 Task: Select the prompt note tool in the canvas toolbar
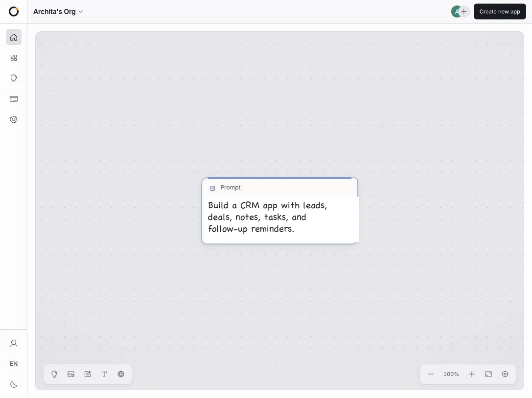pos(88,374)
